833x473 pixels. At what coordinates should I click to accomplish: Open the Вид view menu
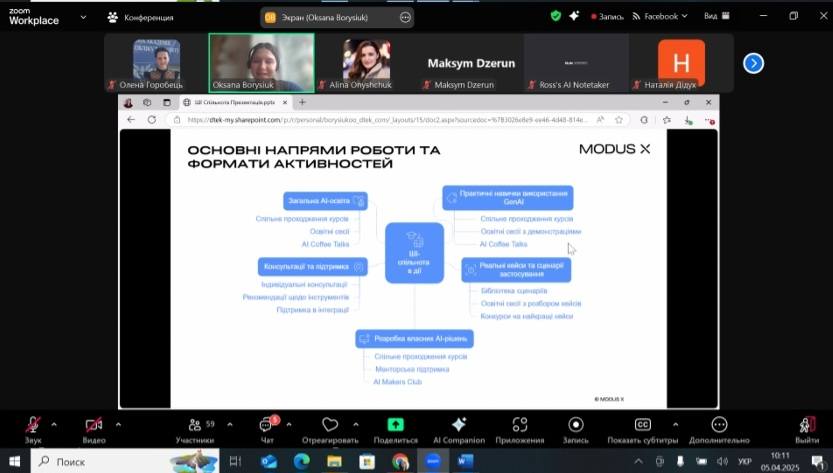pos(715,16)
